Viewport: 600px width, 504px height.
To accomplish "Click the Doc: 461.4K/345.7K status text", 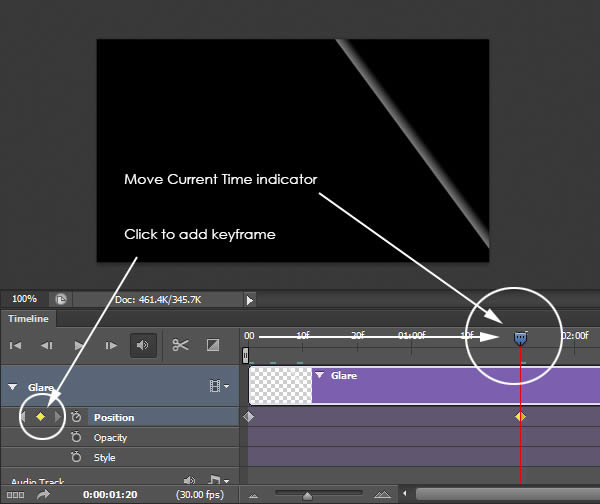I will pos(158,300).
